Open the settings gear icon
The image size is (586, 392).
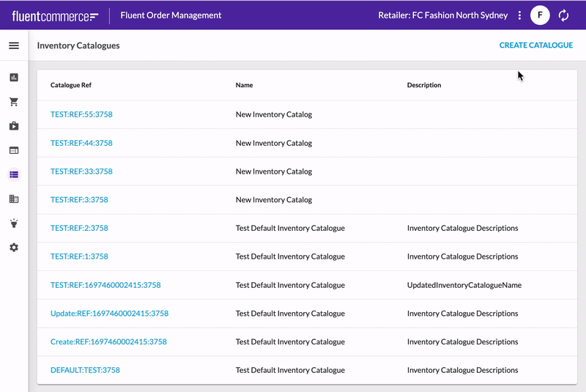coord(14,248)
